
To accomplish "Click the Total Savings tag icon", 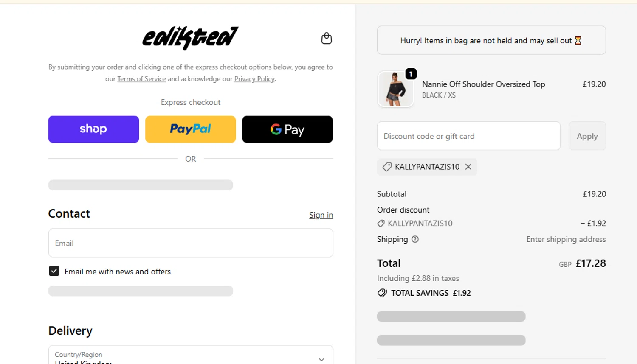I will (382, 293).
